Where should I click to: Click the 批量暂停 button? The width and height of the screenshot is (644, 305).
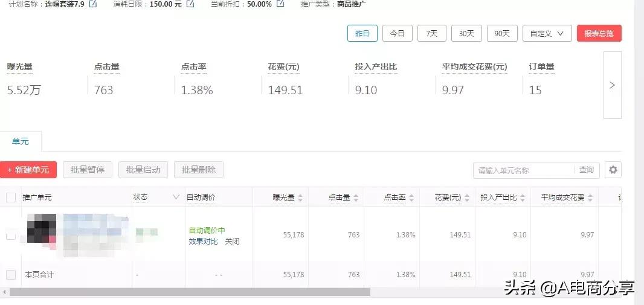point(88,170)
